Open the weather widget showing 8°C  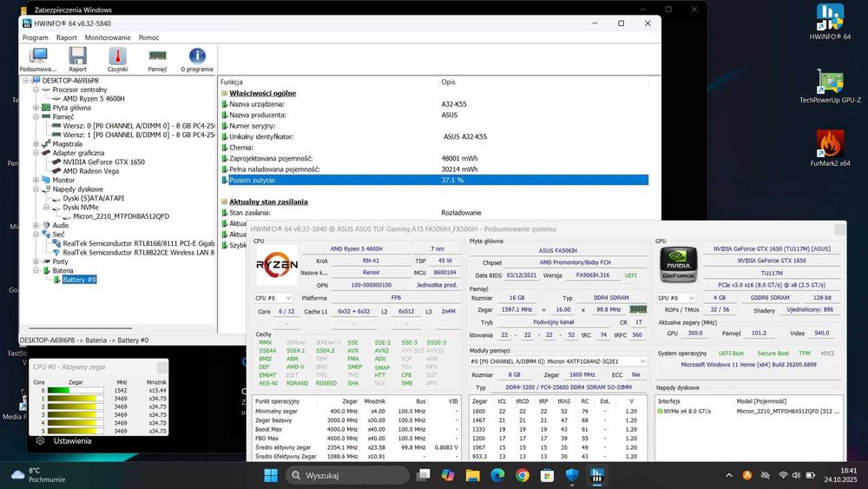point(37,475)
